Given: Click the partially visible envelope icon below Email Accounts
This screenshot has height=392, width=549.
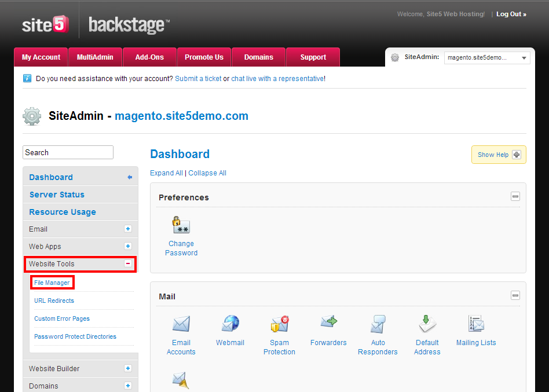Looking at the screenshot, I should click(181, 381).
